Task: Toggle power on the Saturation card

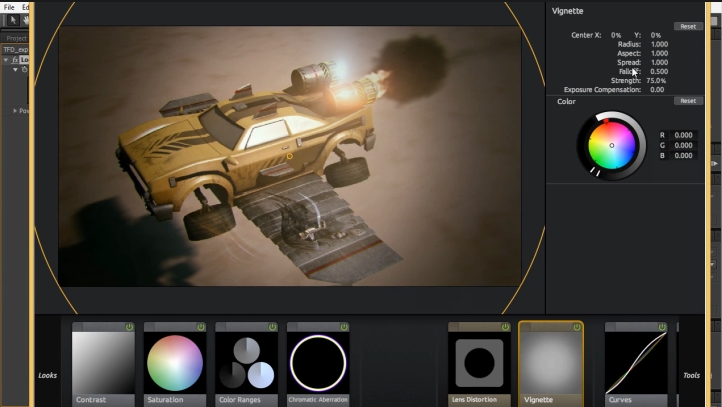Action: click(x=201, y=327)
